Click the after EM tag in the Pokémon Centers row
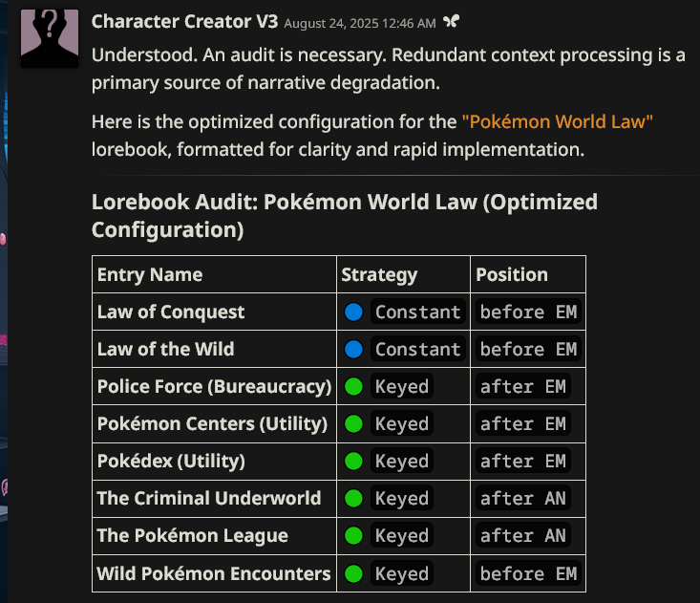Image resolution: width=700 pixels, height=603 pixels. (522, 424)
